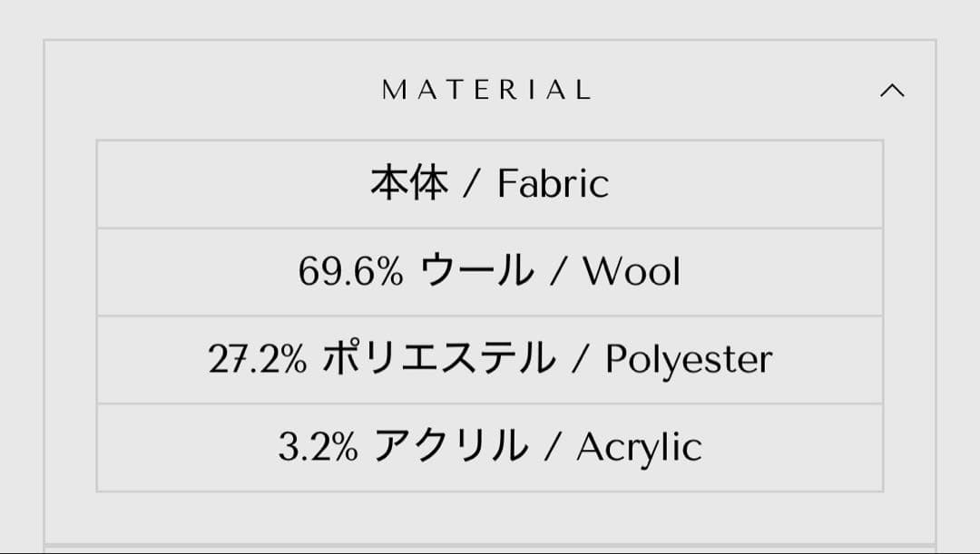Collapse the MATERIAL section using the chevron

[894, 91]
